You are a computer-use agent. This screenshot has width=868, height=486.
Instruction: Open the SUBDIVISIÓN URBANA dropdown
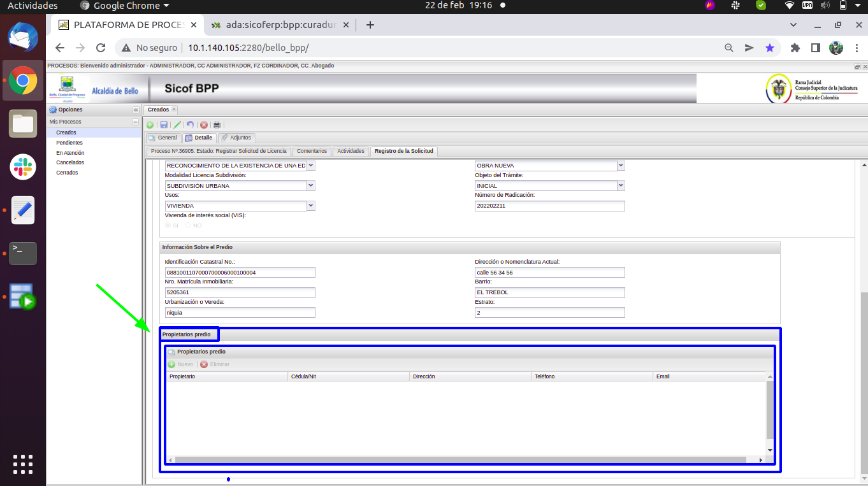[x=311, y=186]
